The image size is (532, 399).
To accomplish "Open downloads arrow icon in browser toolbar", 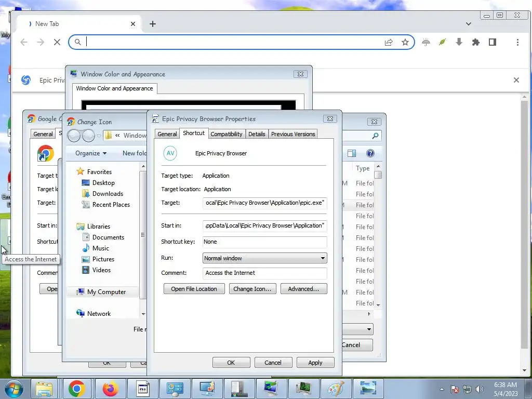I will [x=459, y=42].
